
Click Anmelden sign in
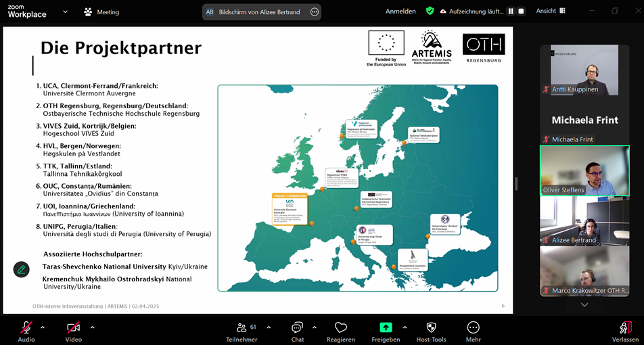400,11
